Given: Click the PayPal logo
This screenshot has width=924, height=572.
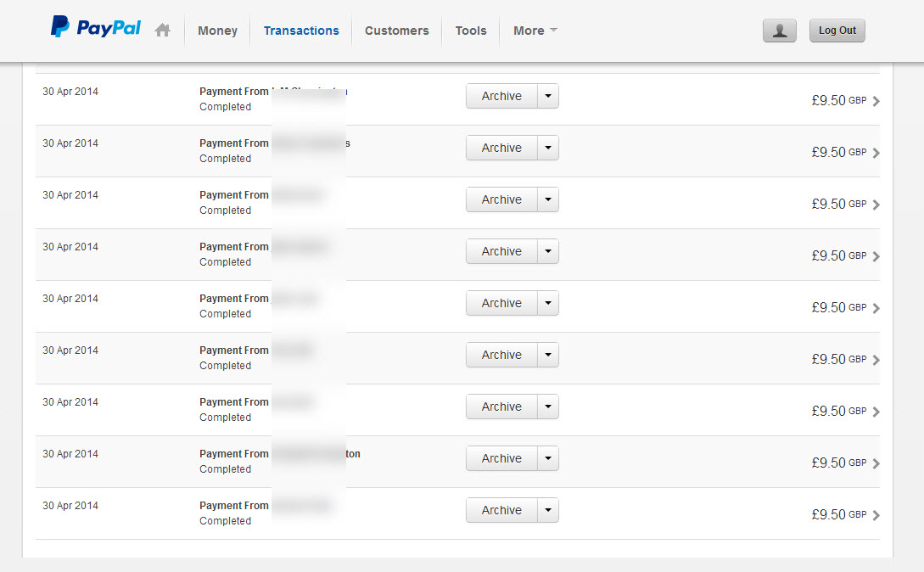Looking at the screenshot, I should pyautogui.click(x=95, y=28).
